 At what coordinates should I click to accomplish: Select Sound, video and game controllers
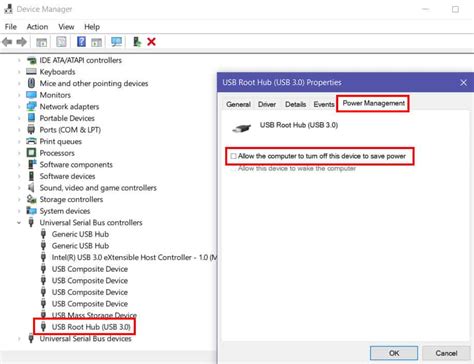pos(98,188)
